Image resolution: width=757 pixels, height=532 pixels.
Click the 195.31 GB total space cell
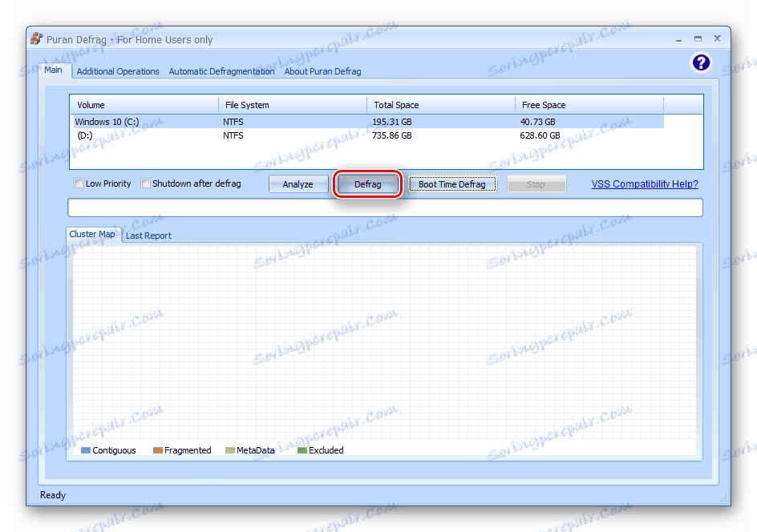click(392, 122)
